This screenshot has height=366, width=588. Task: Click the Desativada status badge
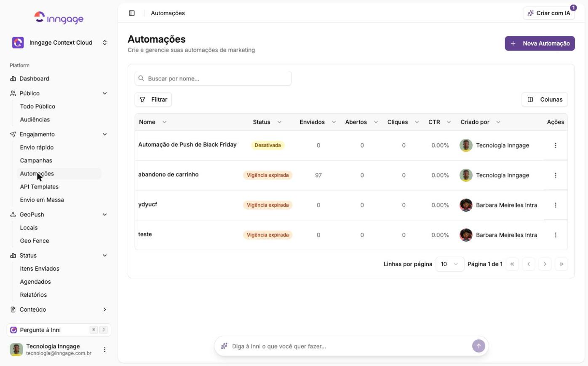pos(268,145)
